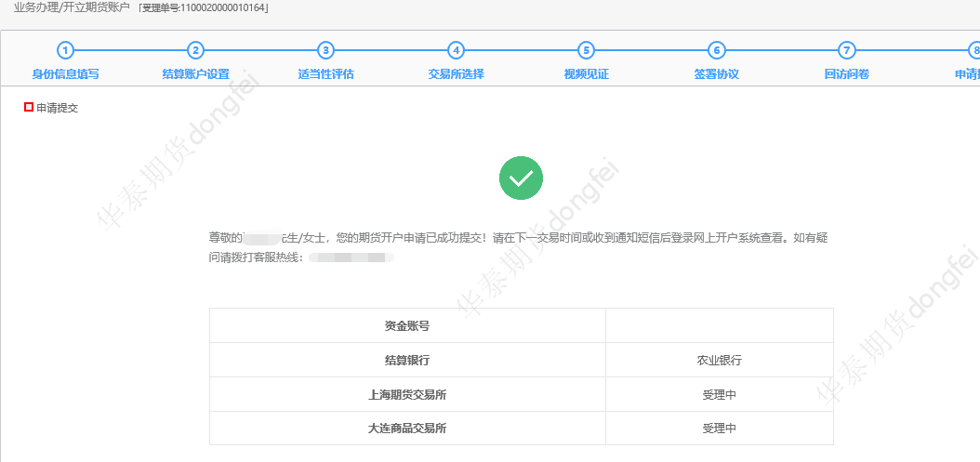980x462 pixels.
Task: Click 受理中 status for 上海期货交易所
Action: (719, 395)
